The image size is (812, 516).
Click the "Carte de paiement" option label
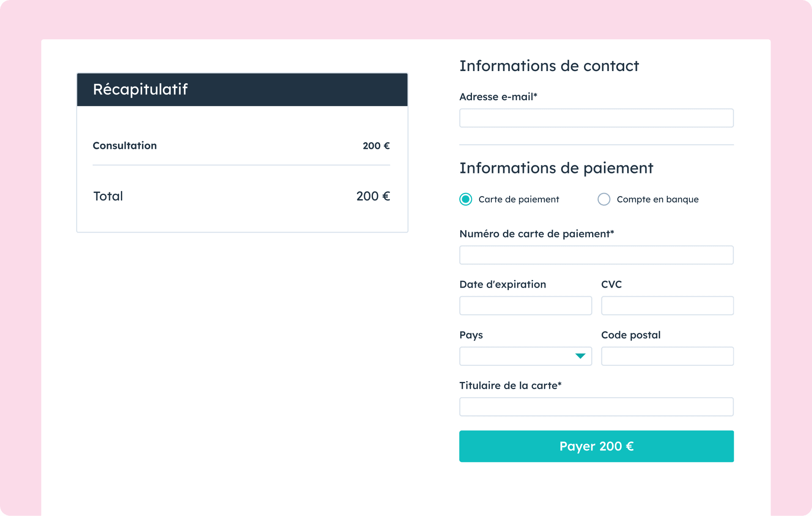tap(518, 199)
